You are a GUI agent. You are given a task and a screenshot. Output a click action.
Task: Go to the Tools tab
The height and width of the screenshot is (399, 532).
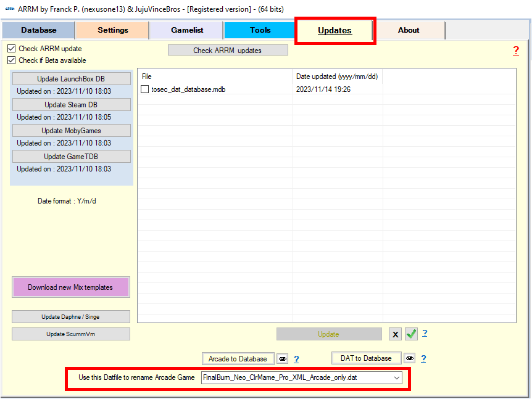click(x=260, y=30)
